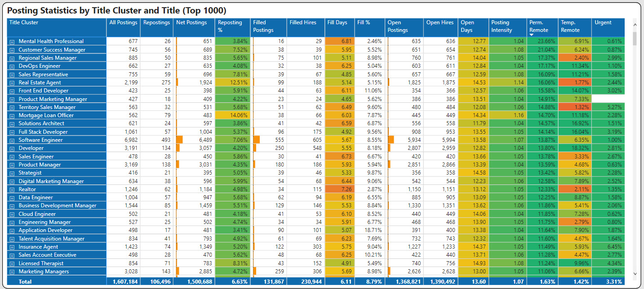This screenshot has height=289, width=644.
Task: Expand the Mental Health Professional row
Action: [x=12, y=42]
